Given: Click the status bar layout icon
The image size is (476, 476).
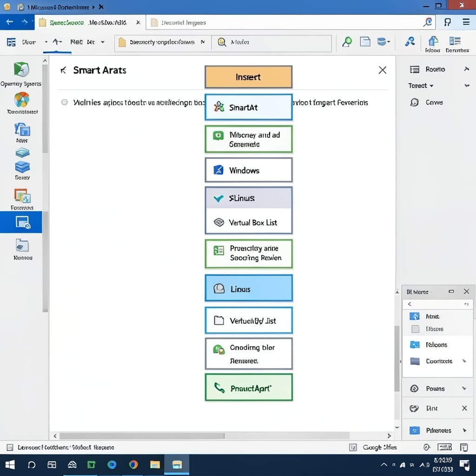Looking at the screenshot, I should (444, 447).
